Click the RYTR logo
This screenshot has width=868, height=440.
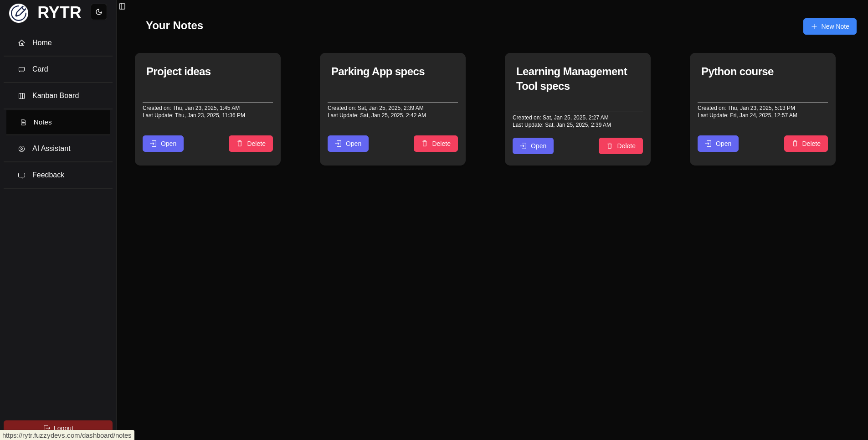tap(45, 13)
